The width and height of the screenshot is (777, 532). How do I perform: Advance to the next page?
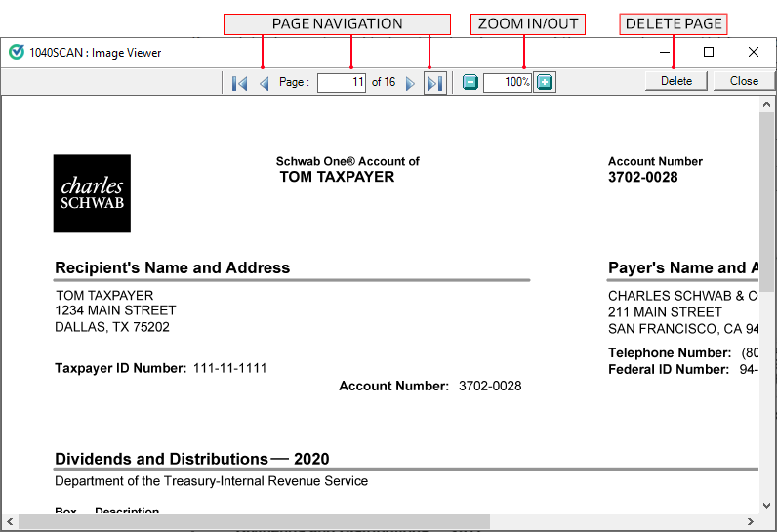click(410, 83)
